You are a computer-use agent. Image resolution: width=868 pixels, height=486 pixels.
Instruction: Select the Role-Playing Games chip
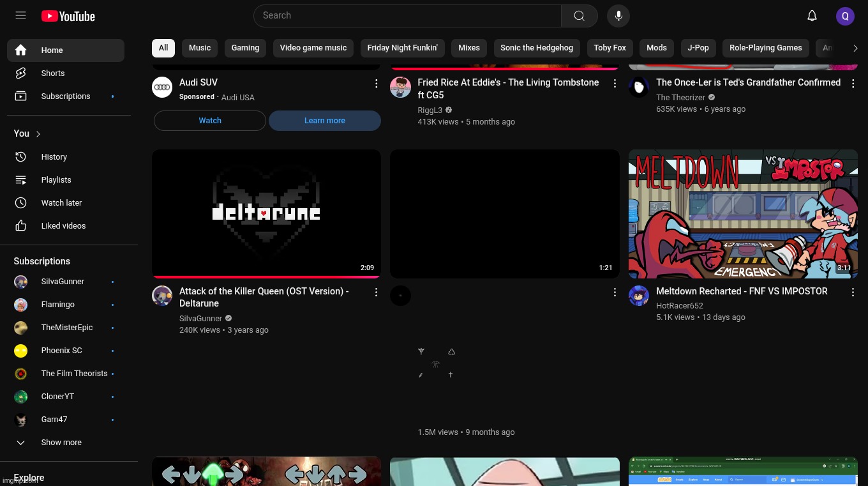[x=766, y=48]
